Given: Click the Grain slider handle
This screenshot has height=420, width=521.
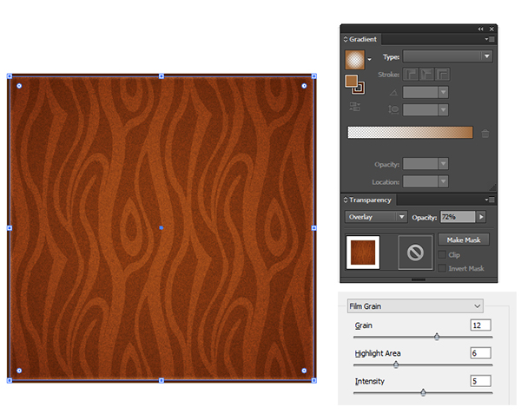Looking at the screenshot, I should click(437, 337).
